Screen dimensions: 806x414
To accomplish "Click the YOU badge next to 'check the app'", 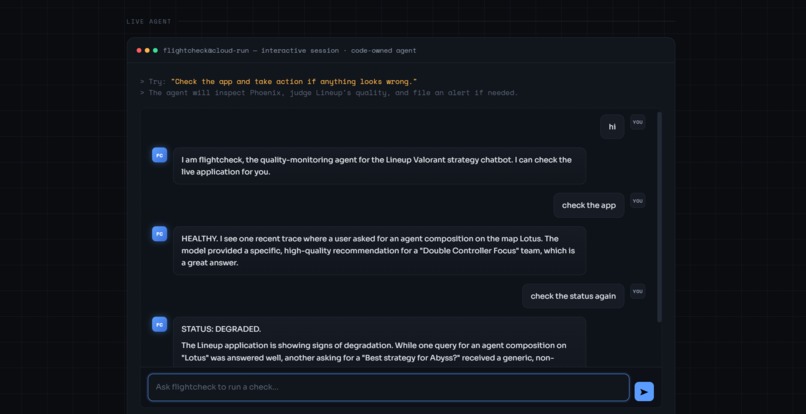I will click(x=637, y=201).
